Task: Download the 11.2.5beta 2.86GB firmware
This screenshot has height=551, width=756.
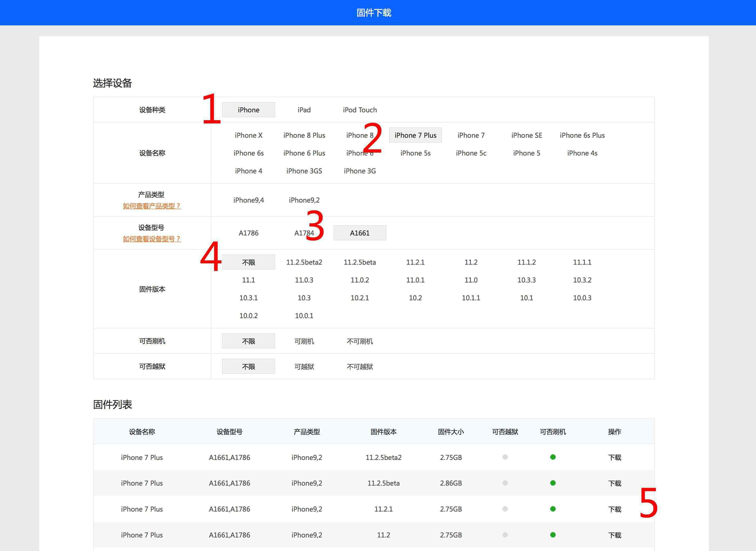Action: [x=614, y=483]
